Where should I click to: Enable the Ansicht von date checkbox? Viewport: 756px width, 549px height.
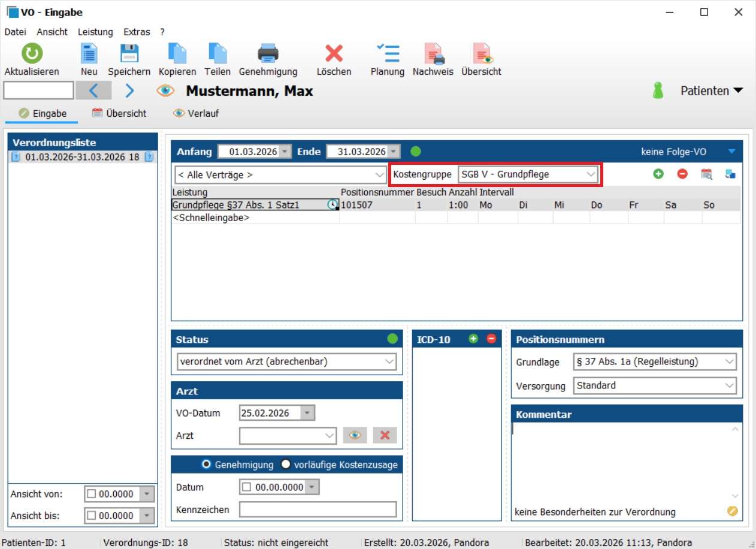coord(92,494)
